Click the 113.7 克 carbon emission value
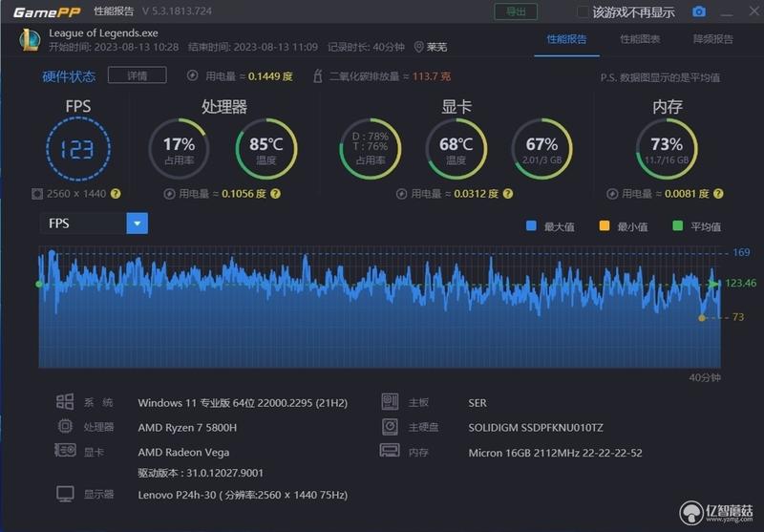This screenshot has width=764, height=532. click(432, 76)
